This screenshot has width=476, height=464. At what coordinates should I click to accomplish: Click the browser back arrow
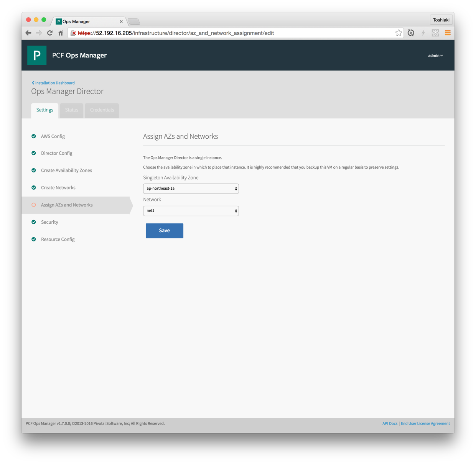point(28,33)
